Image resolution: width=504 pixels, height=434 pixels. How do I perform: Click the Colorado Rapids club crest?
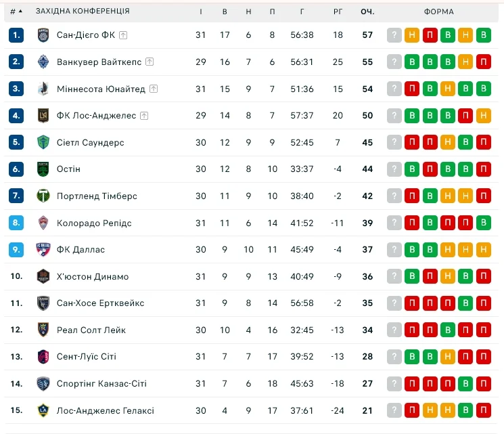[x=43, y=223]
